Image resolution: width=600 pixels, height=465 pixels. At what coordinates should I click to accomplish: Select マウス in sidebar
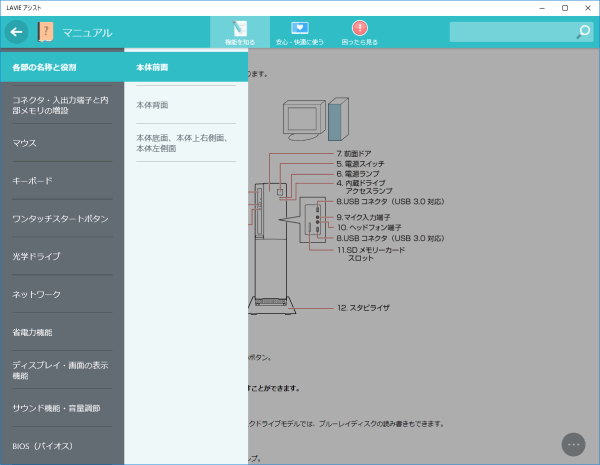[x=62, y=143]
